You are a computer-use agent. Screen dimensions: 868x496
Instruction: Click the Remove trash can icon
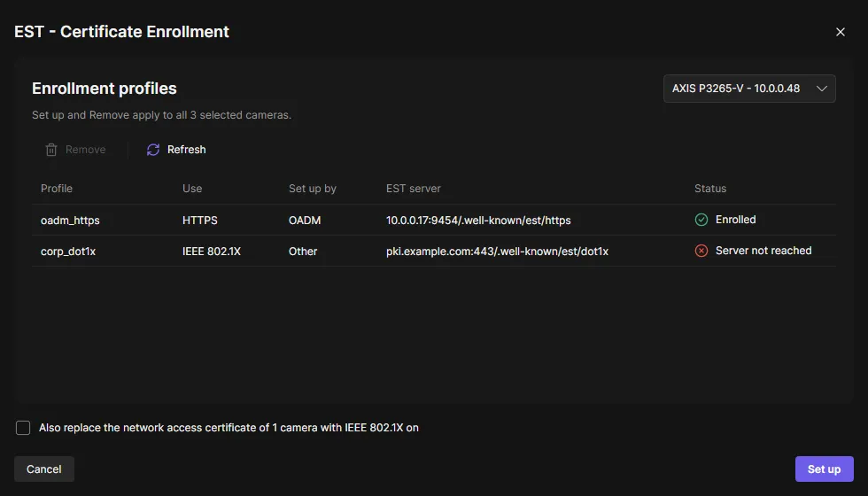coord(51,150)
